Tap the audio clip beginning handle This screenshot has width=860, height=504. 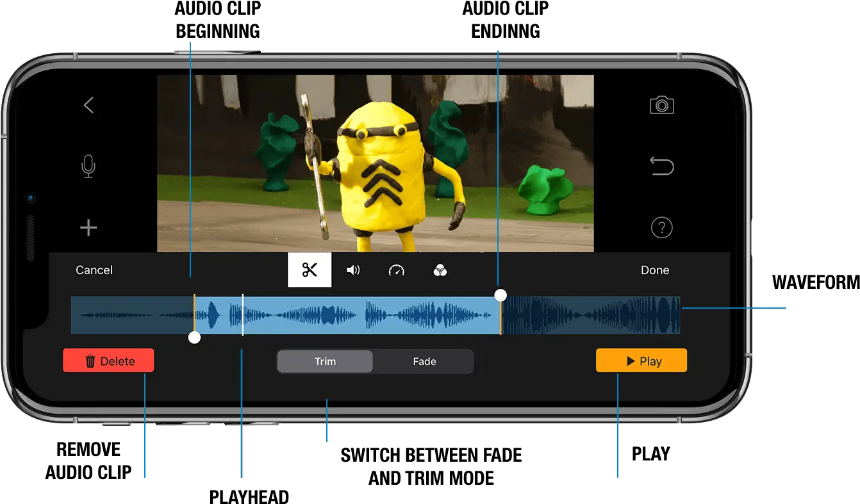click(195, 337)
